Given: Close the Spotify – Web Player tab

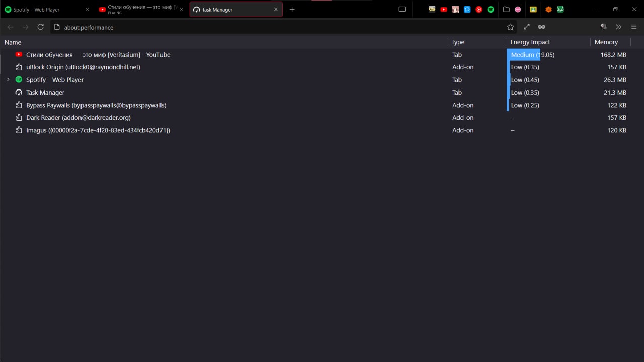Looking at the screenshot, I should pyautogui.click(x=87, y=9).
